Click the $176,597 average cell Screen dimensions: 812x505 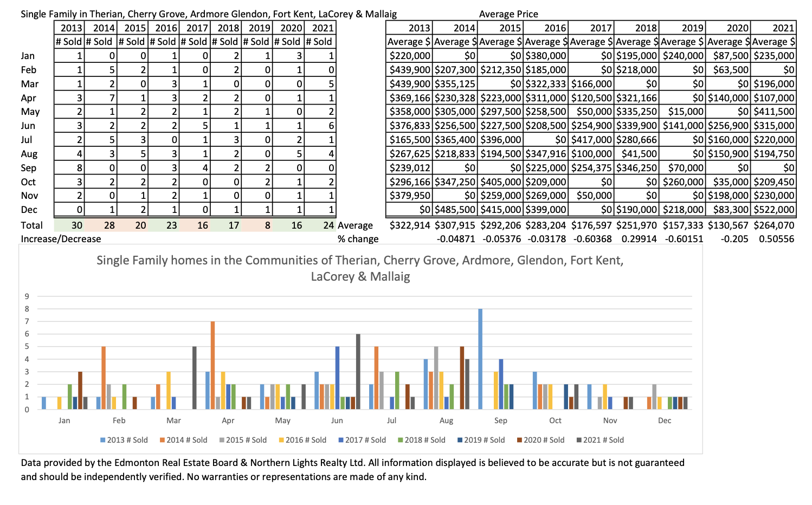[x=591, y=225]
